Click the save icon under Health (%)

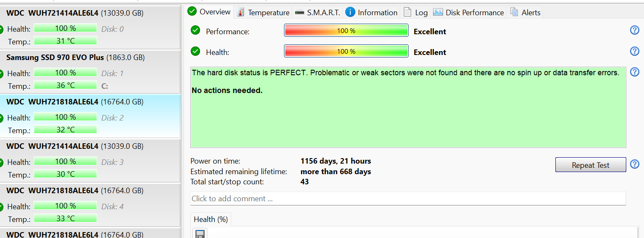(200, 234)
